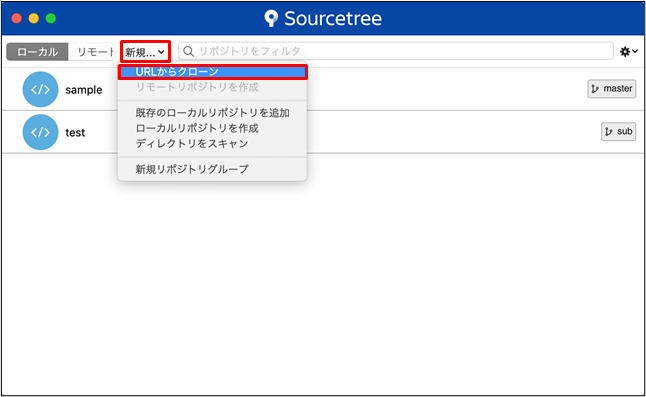
Task: Switch to the ローカル tab
Action: point(37,52)
